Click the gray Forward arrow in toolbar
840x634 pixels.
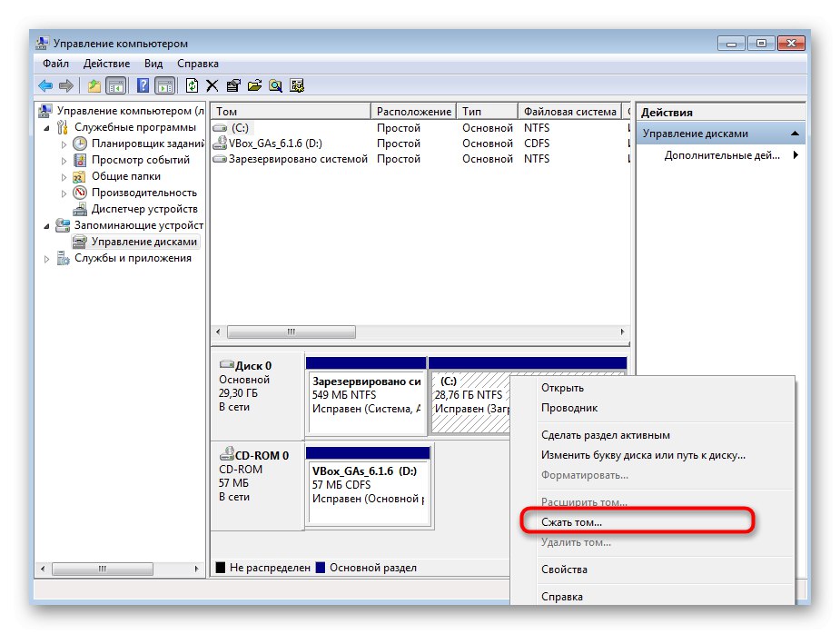point(66,85)
